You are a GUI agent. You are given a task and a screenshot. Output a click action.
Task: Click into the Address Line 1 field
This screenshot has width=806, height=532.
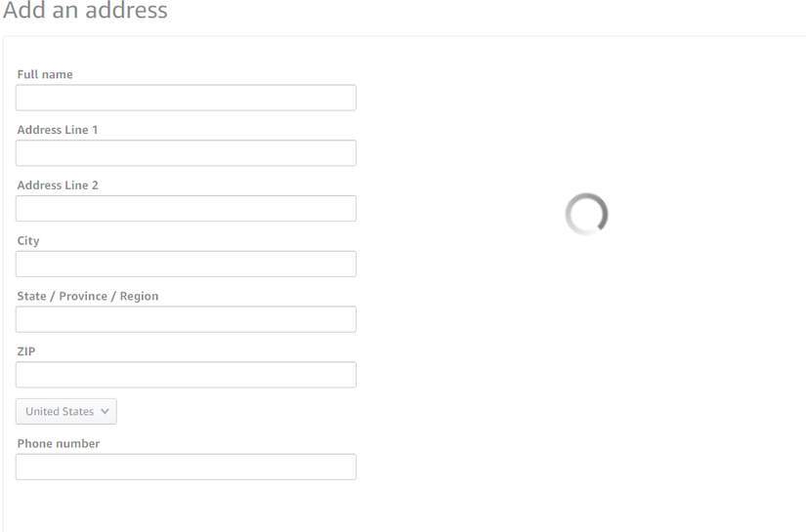coord(186,153)
